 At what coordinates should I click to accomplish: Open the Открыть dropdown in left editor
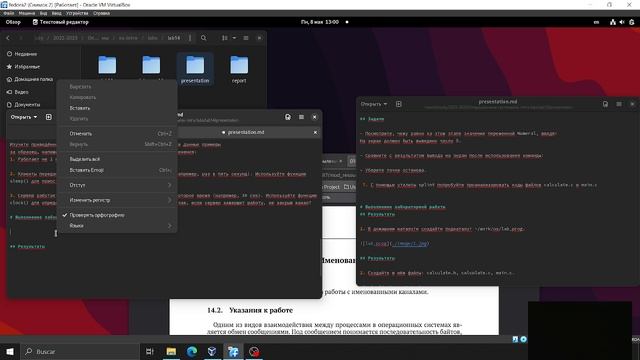24,117
